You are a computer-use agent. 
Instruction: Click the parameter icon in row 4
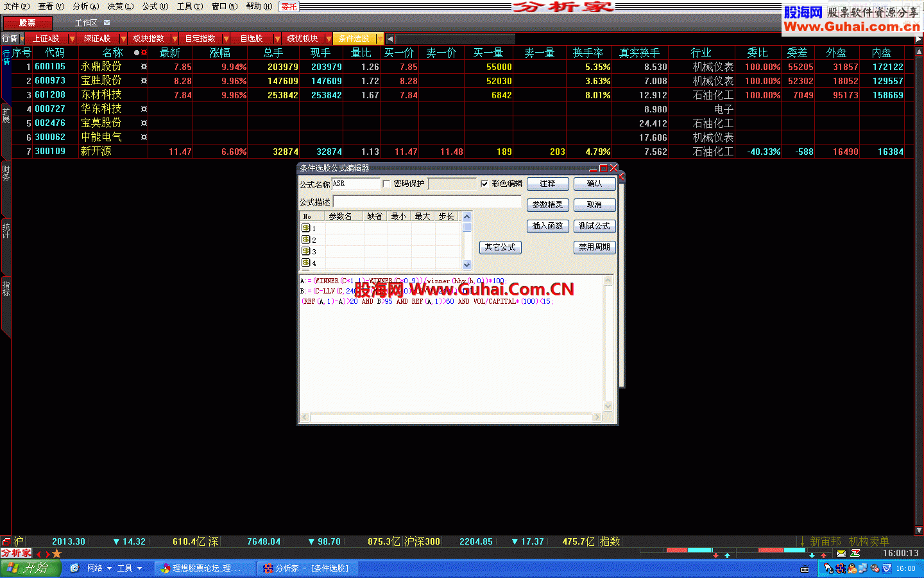(306, 263)
